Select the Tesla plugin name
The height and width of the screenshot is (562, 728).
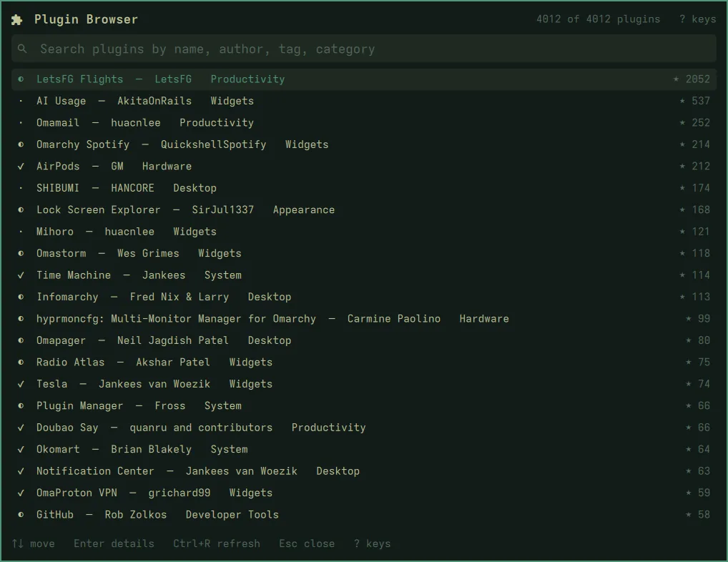[x=52, y=384]
